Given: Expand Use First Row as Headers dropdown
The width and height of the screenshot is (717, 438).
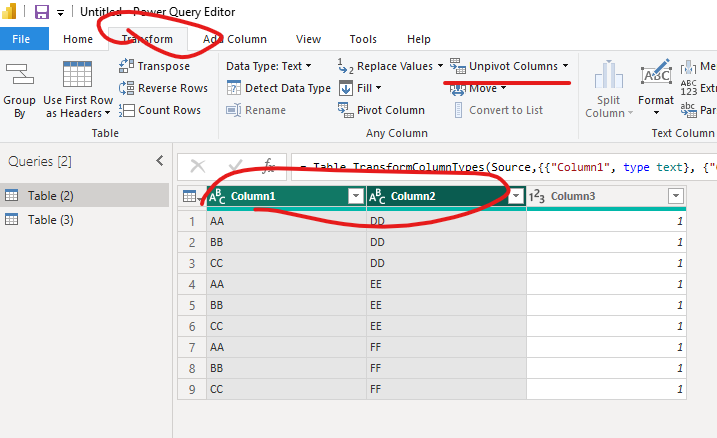Looking at the screenshot, I should tap(108, 113).
